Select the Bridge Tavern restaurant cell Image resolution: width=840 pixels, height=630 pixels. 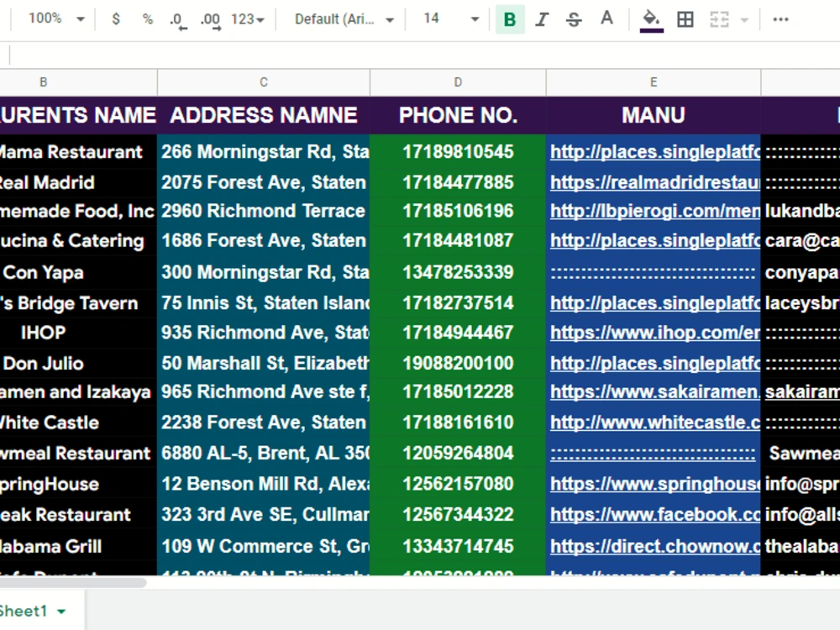pos(78,303)
